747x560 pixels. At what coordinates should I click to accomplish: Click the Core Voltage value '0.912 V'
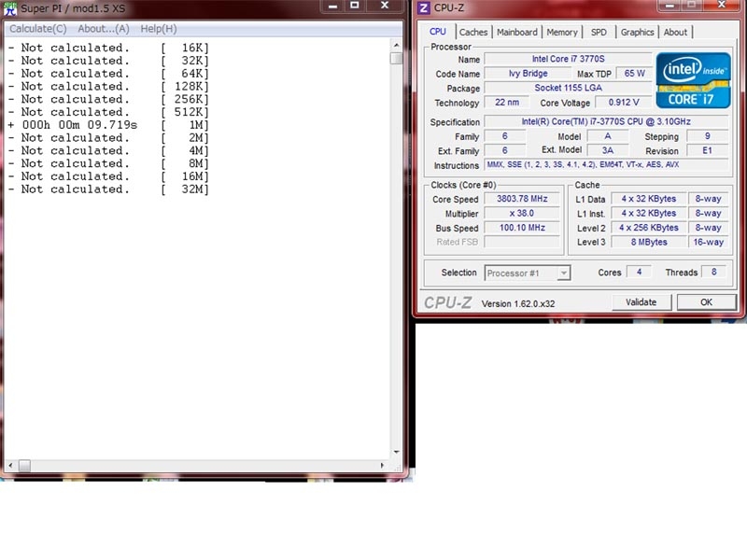(x=624, y=103)
